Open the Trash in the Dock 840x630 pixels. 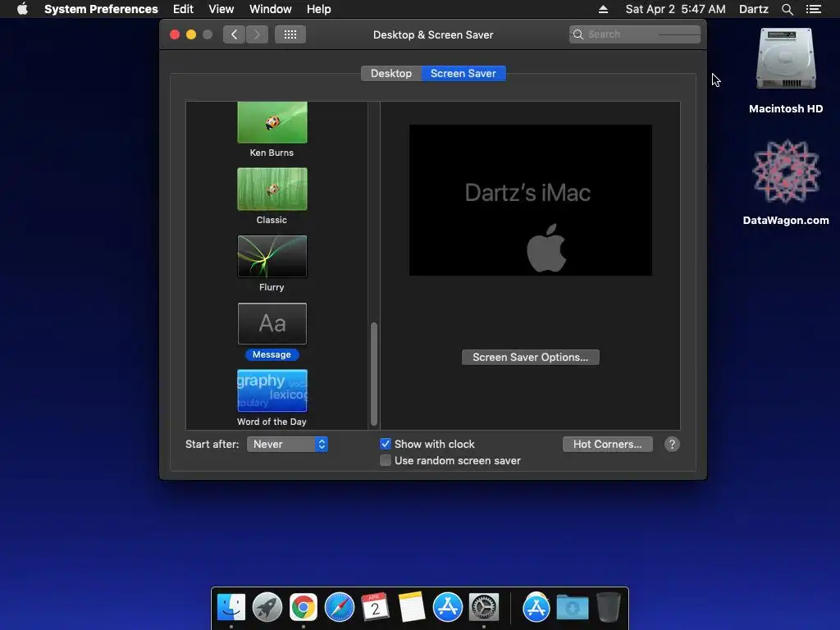(x=608, y=608)
